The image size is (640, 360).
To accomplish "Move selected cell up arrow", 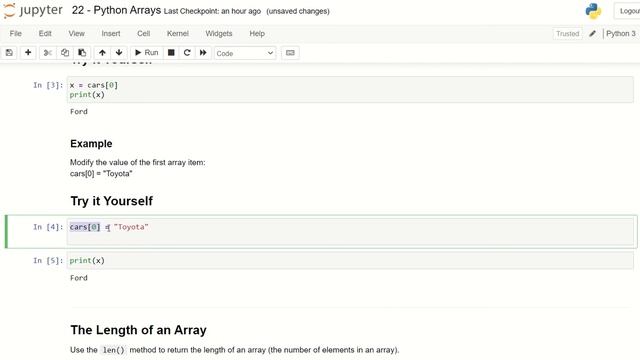I will [102, 53].
